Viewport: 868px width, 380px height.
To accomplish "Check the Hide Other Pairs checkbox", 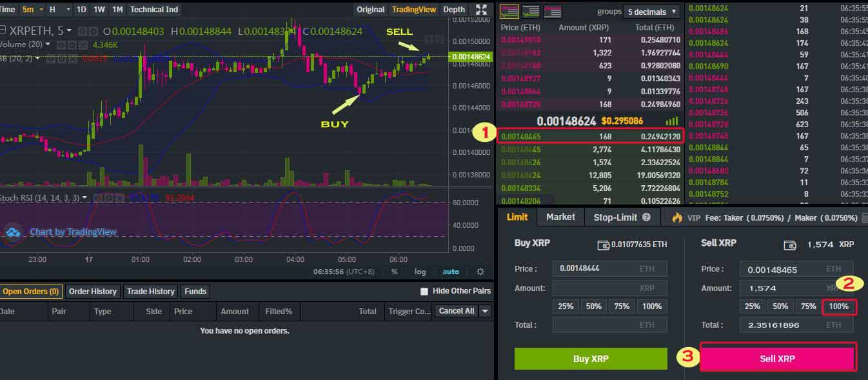I will point(424,292).
